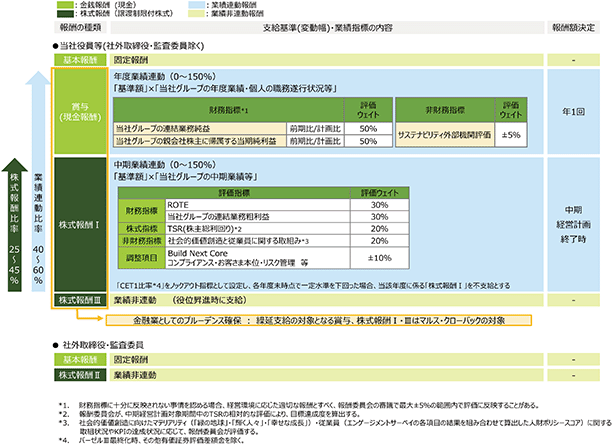Click the 評価指標 table header
Screen dimensions: 612x446
coord(234,193)
